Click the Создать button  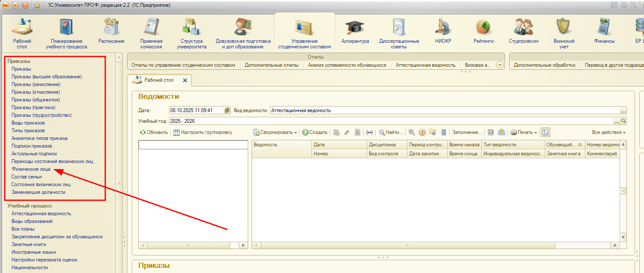coord(315,133)
